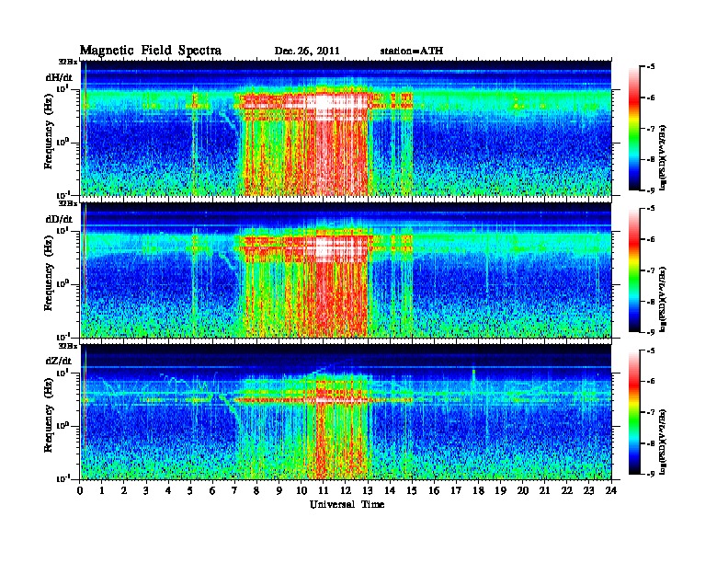
Task: Click hour "3" on the Universal Time axis
Action: (146, 490)
